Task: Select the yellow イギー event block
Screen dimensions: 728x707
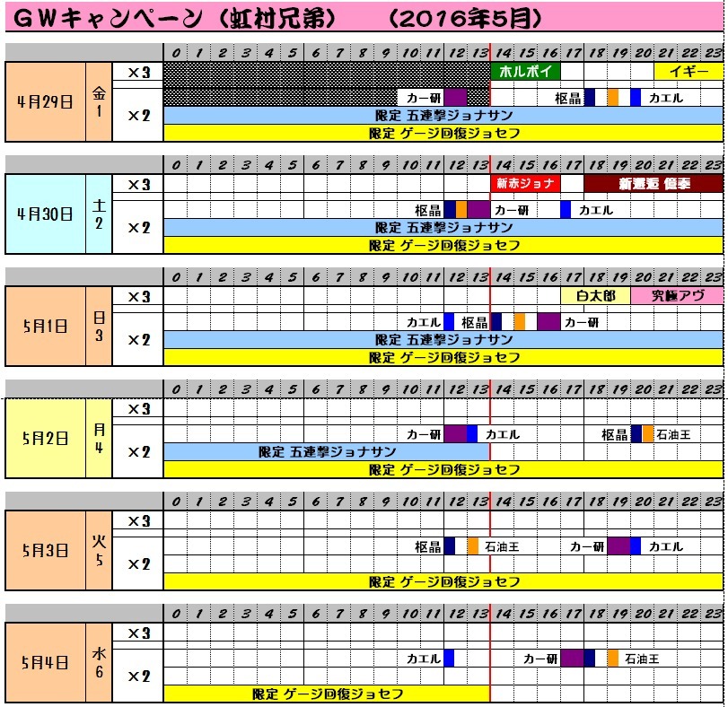Action: click(x=689, y=72)
